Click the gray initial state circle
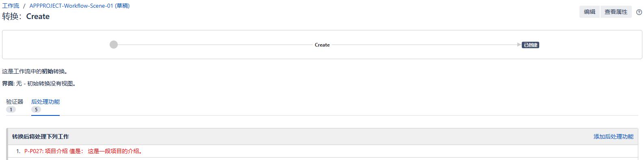 (x=114, y=45)
